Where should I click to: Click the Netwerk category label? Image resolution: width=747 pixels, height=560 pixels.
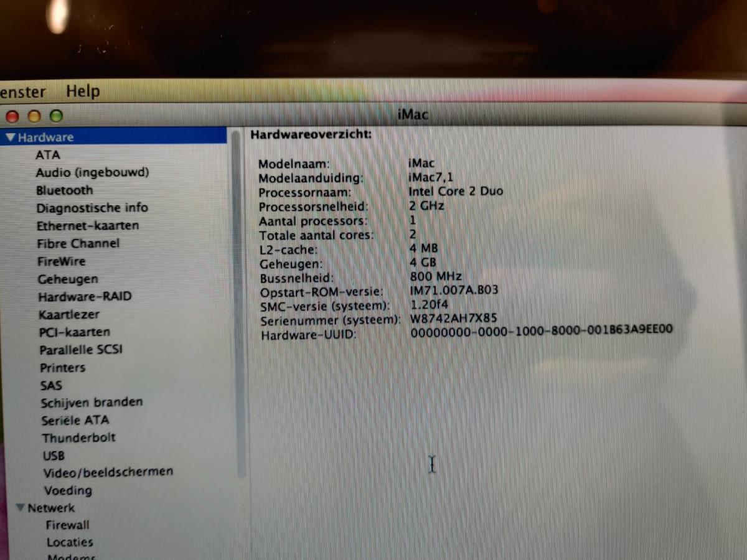pyautogui.click(x=51, y=508)
